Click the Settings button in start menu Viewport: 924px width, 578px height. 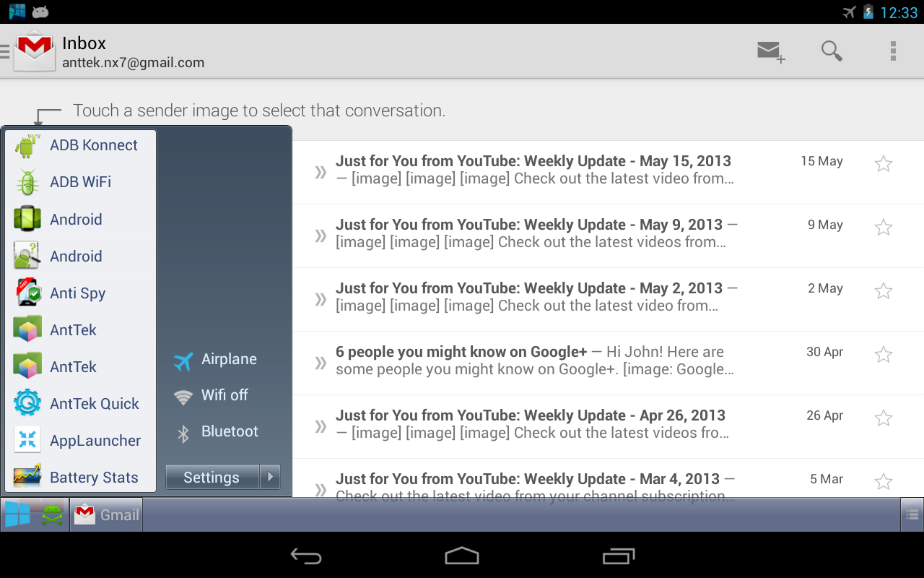point(212,477)
